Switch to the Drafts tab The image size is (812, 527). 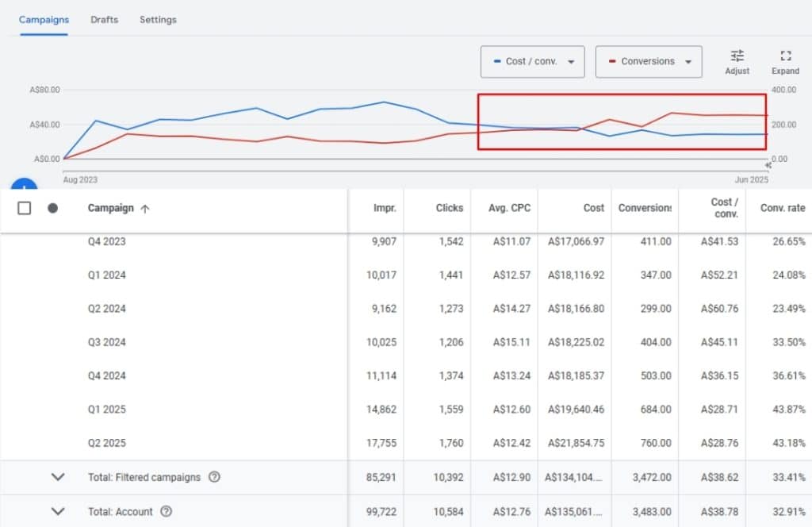104,20
